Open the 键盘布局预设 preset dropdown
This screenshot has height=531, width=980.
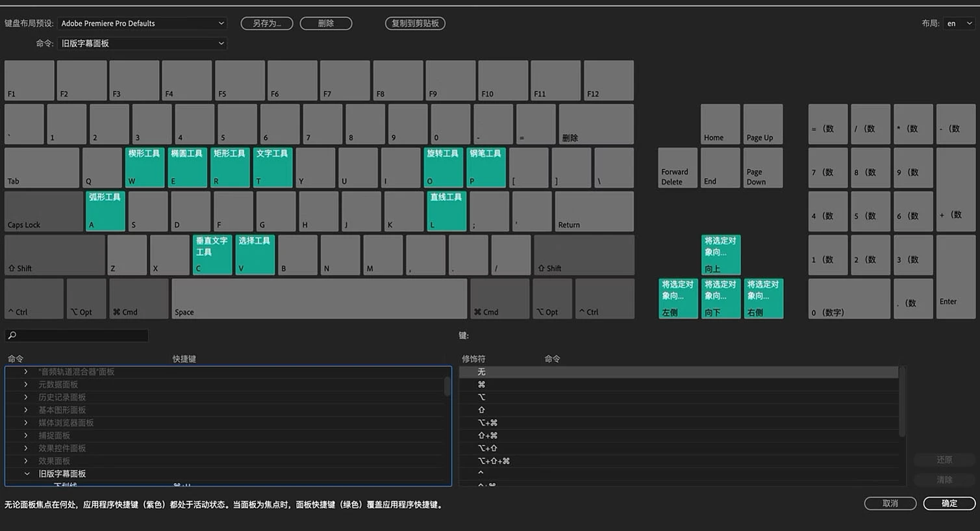tap(142, 23)
